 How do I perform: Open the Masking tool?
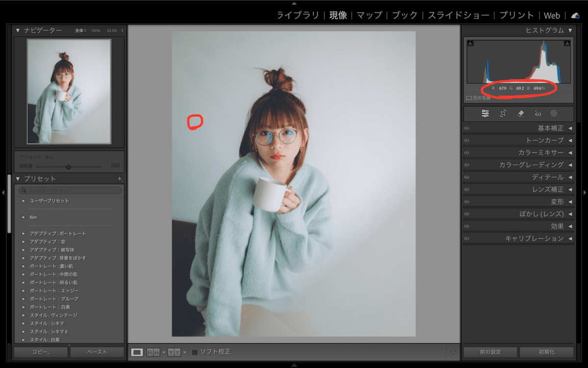(554, 113)
